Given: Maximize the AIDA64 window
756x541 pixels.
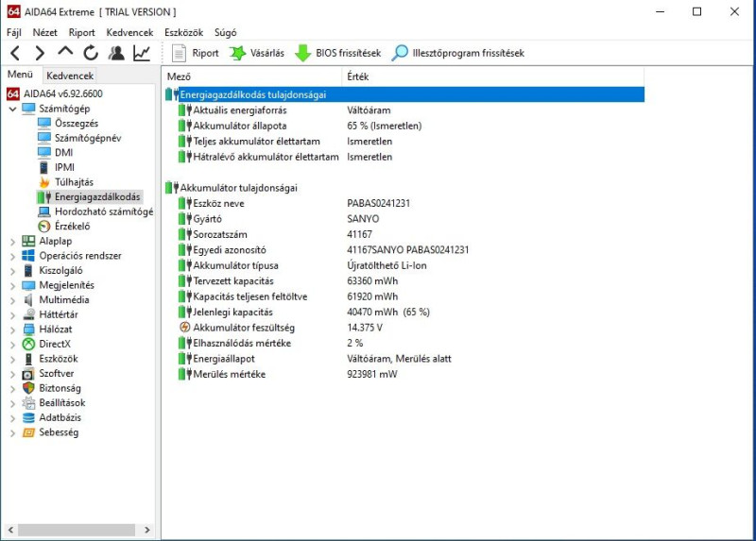Looking at the screenshot, I should tap(696, 11).
